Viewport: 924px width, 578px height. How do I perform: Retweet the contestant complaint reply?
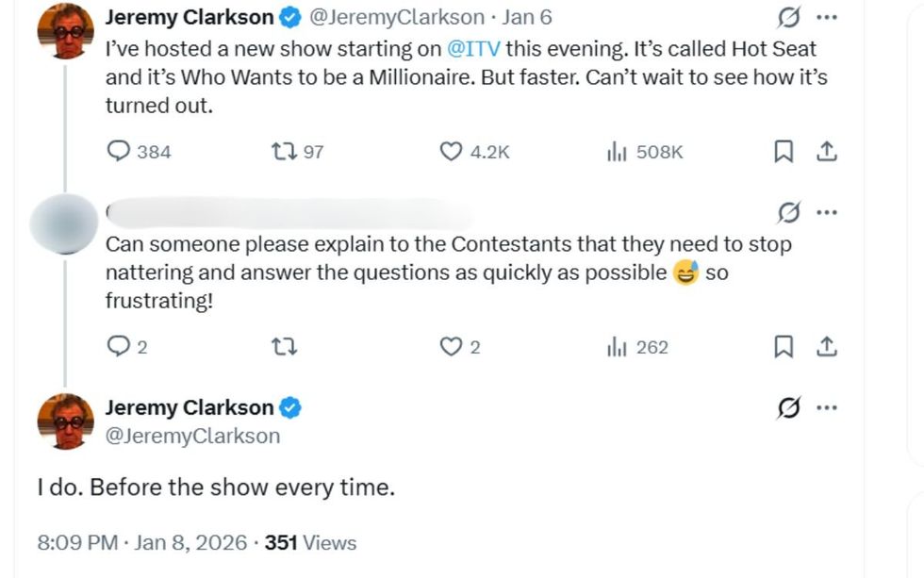(283, 347)
